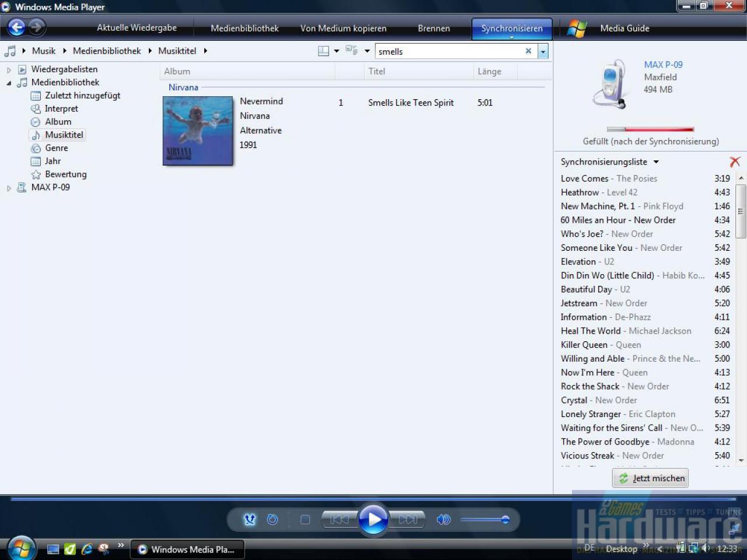Open the Synchronisierungsliste dropdown arrow
747x560 pixels.
[656, 162]
